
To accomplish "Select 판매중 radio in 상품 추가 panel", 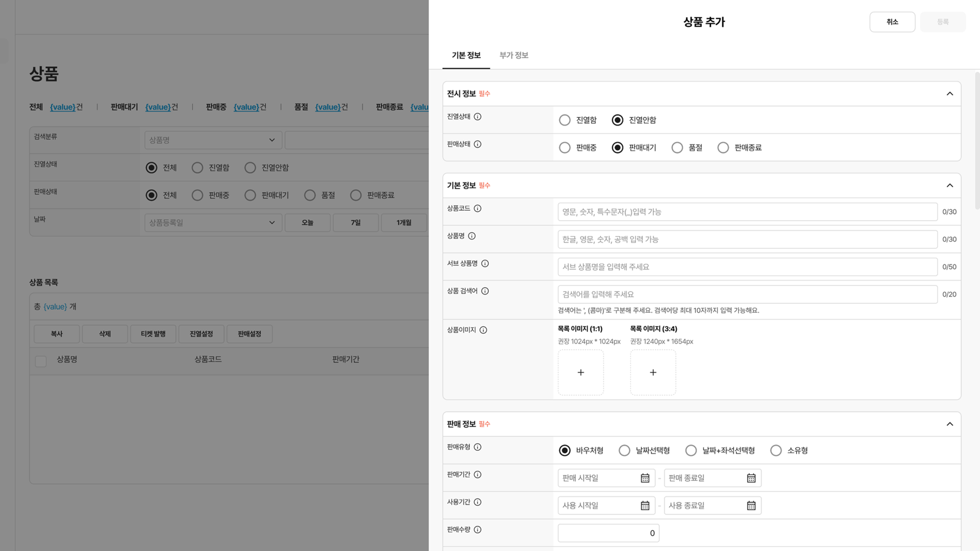I will point(565,148).
